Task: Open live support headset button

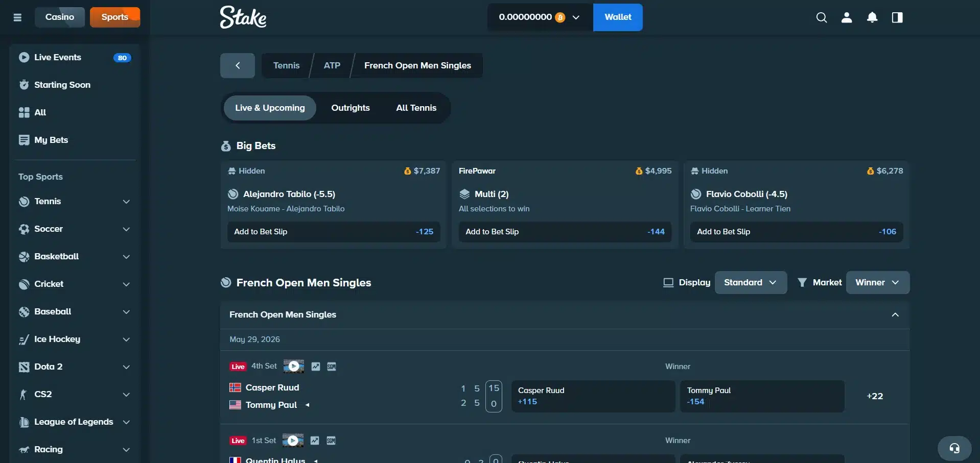Action: [954, 448]
